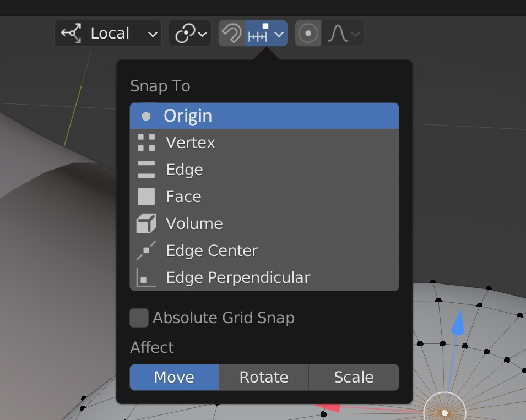This screenshot has height=420, width=526.
Task: Choose Edge Perpendicular snap option
Action: click(264, 277)
